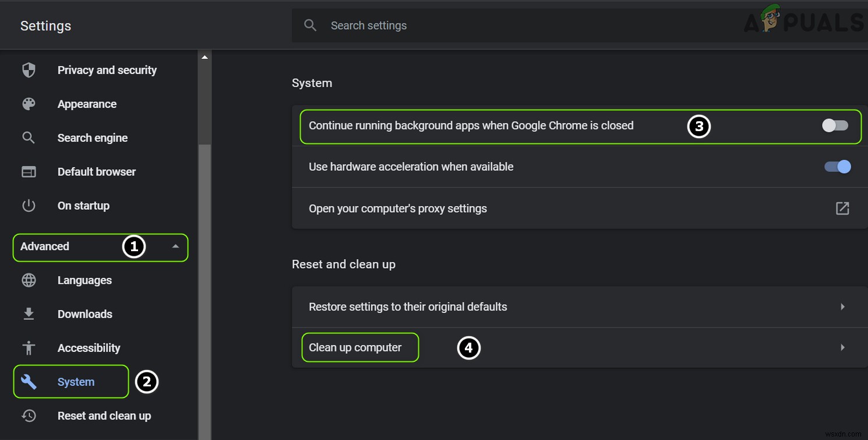Click the Default browser window icon
868x440 pixels.
click(29, 172)
